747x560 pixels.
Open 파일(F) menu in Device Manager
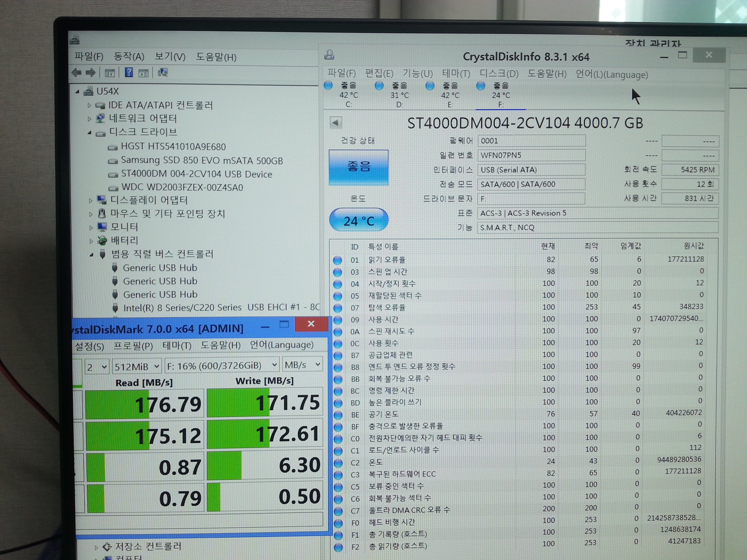(89, 56)
